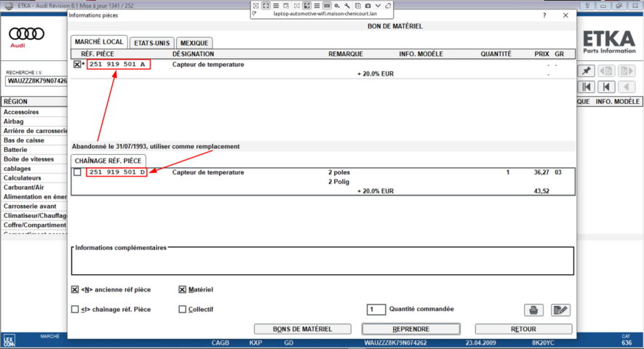This screenshot has height=349, width=644.
Task: Check the box for part 251 919 501 D
Action: pyautogui.click(x=77, y=172)
